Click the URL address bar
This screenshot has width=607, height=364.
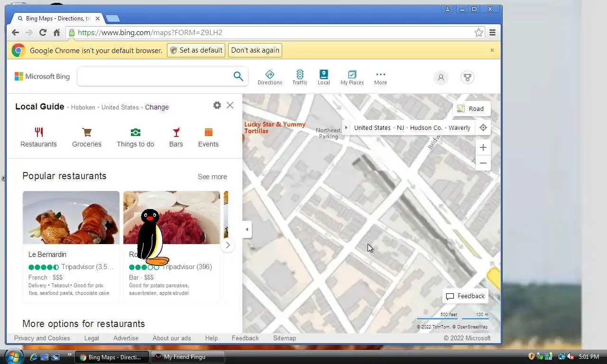[x=275, y=33]
